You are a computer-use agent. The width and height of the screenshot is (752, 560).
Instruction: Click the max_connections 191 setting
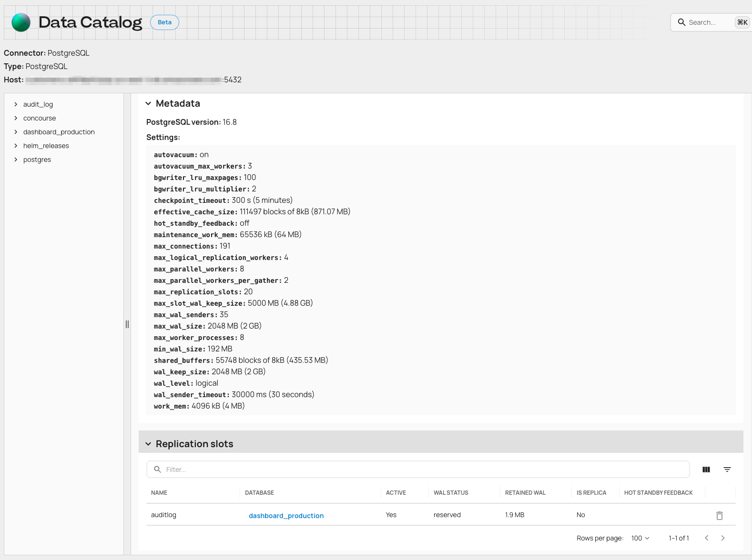[192, 246]
